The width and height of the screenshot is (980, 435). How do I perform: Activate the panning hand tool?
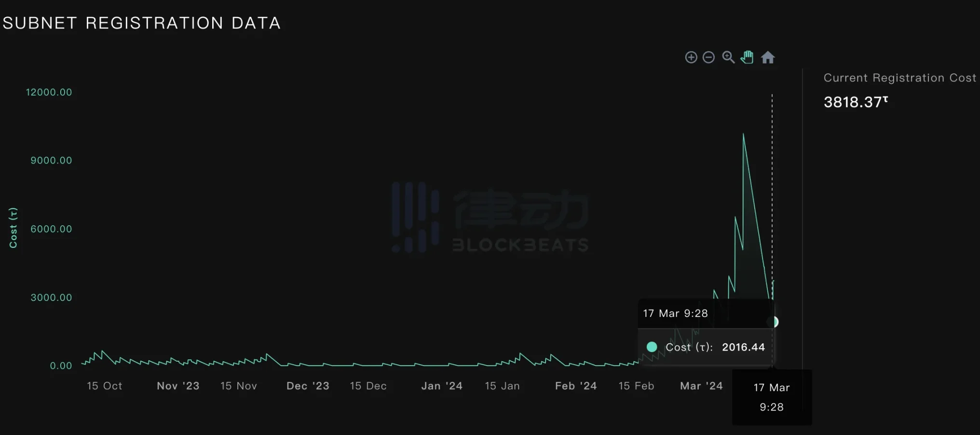tap(747, 57)
